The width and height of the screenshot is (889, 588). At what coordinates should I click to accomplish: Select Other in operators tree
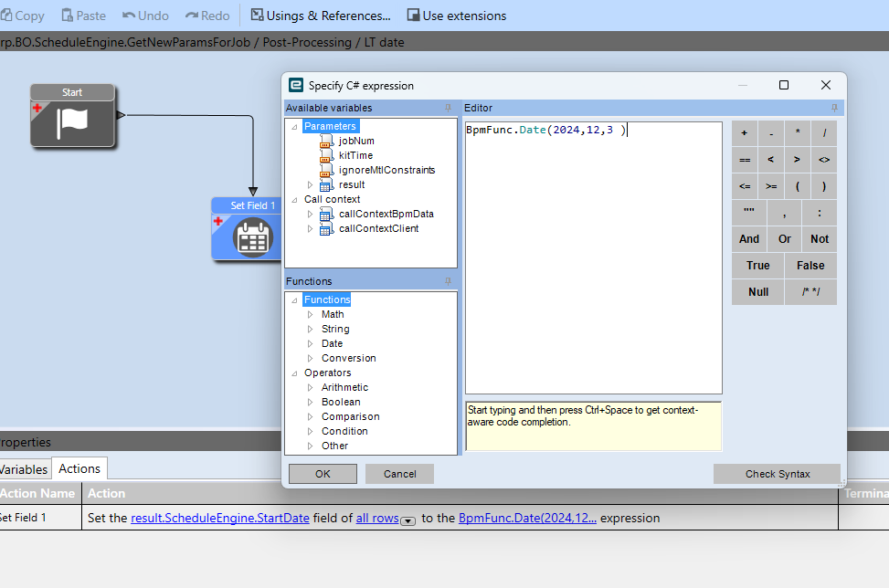[334, 446]
